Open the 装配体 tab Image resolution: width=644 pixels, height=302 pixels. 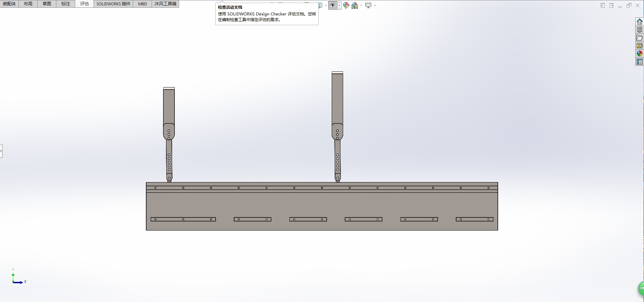point(9,4)
